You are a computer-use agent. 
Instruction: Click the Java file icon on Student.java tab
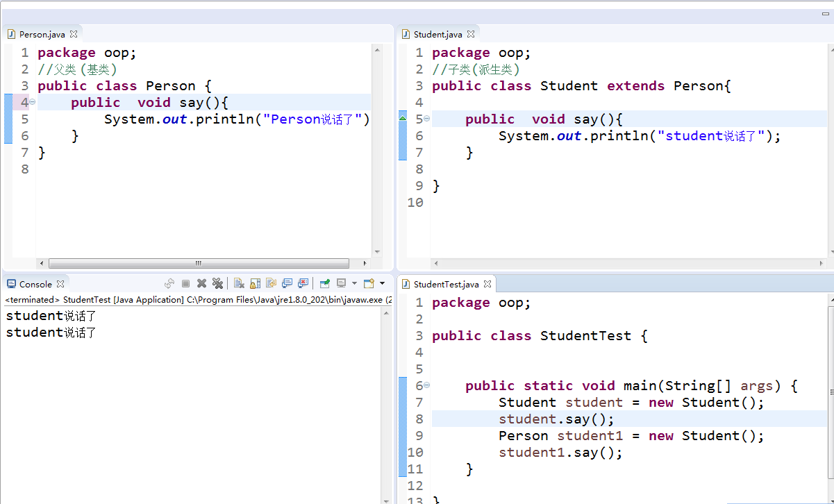[406, 34]
